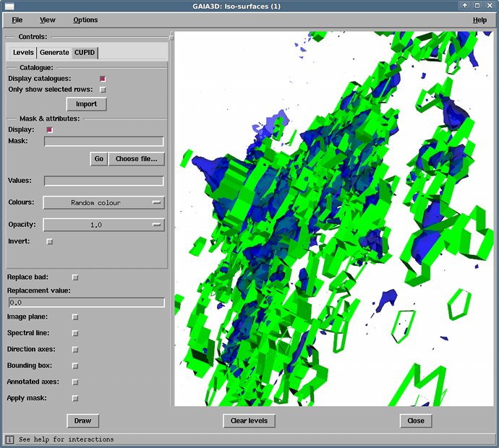The image size is (499, 448).
Task: Toggle Display catalogues checkbox
Action: pos(103,79)
